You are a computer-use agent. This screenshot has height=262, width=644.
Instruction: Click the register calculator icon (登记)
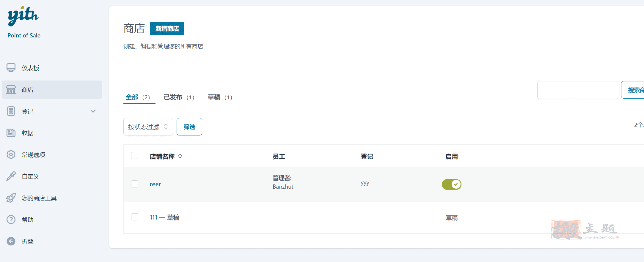click(11, 111)
